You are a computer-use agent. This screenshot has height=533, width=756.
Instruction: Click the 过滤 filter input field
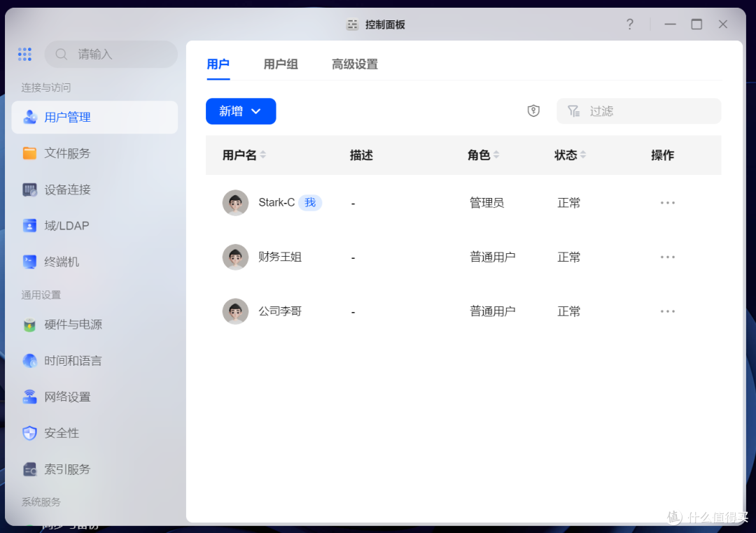pyautogui.click(x=639, y=111)
